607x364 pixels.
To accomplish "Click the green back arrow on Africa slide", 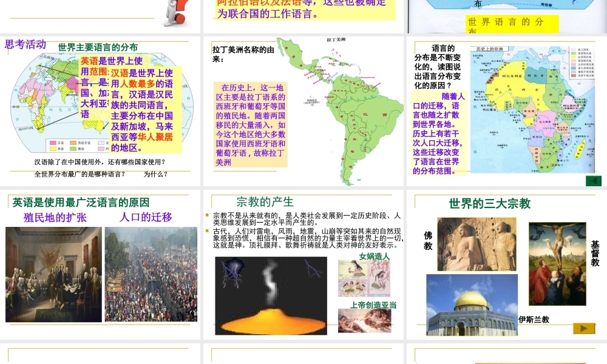I will (x=594, y=181).
